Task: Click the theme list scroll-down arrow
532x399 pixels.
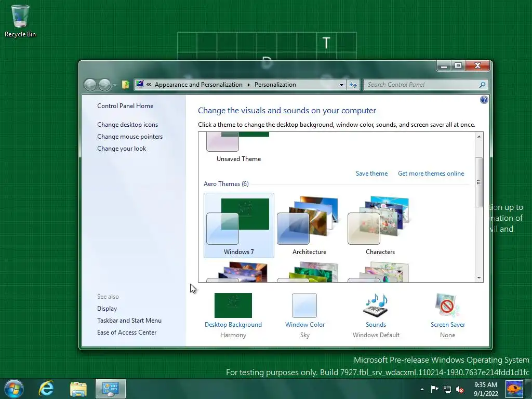Action: pos(478,278)
